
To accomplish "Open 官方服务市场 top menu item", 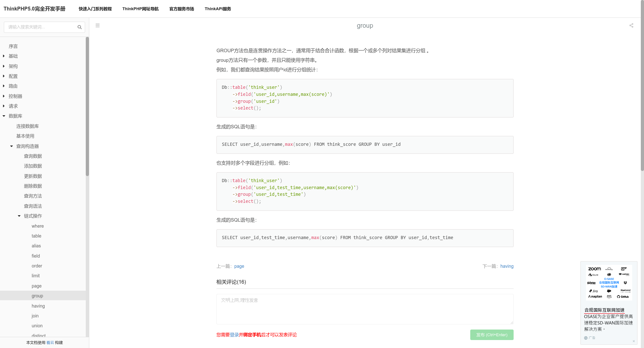I will coord(181,9).
